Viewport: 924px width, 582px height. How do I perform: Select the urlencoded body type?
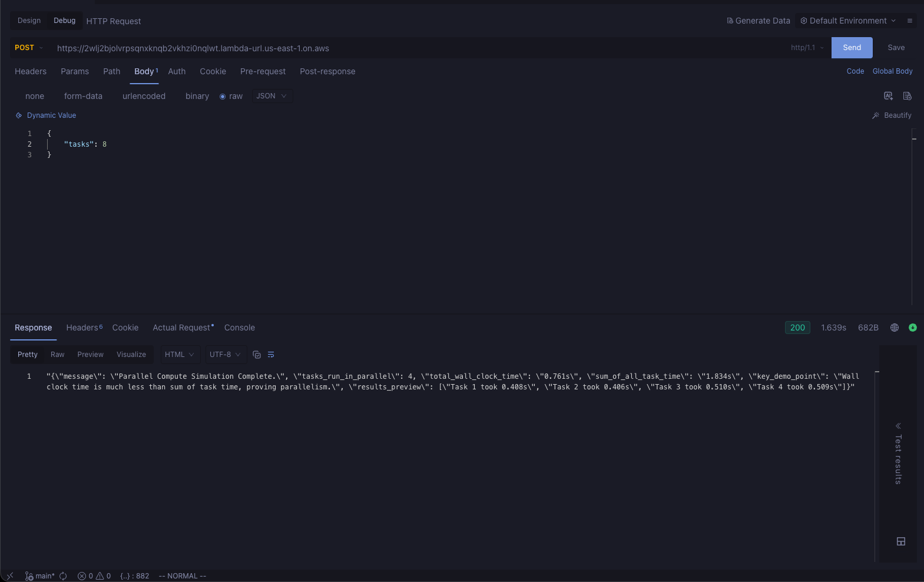[144, 96]
